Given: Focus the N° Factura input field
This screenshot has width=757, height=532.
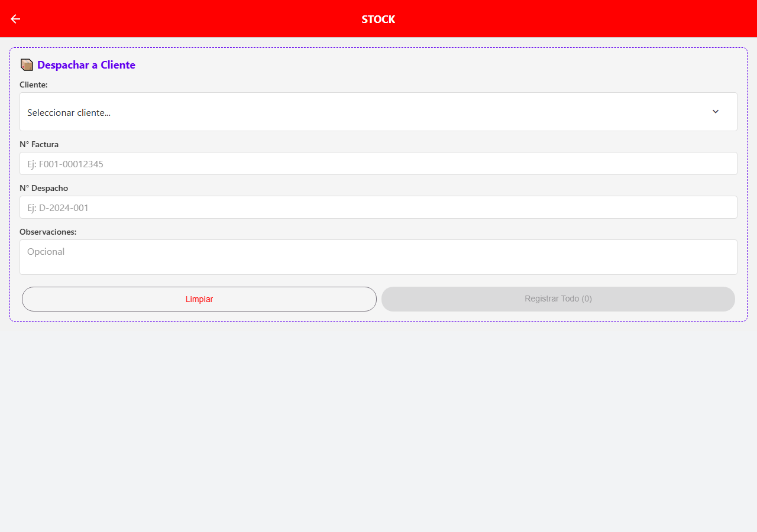Looking at the screenshot, I should pos(378,164).
